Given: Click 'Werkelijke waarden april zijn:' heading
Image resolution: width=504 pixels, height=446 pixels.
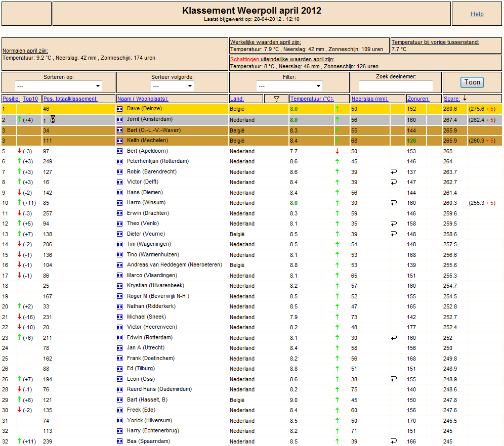Looking at the screenshot, I should tap(266, 42).
